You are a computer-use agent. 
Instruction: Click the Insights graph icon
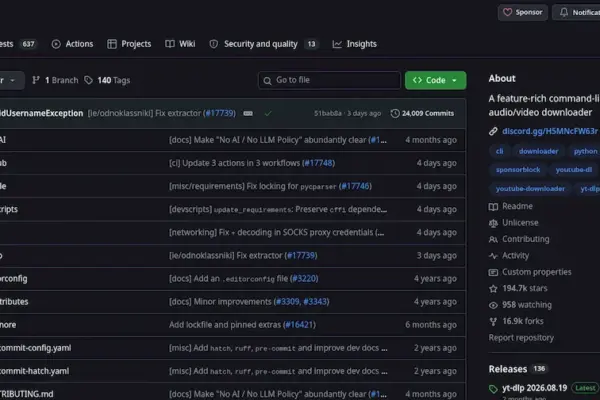click(337, 44)
